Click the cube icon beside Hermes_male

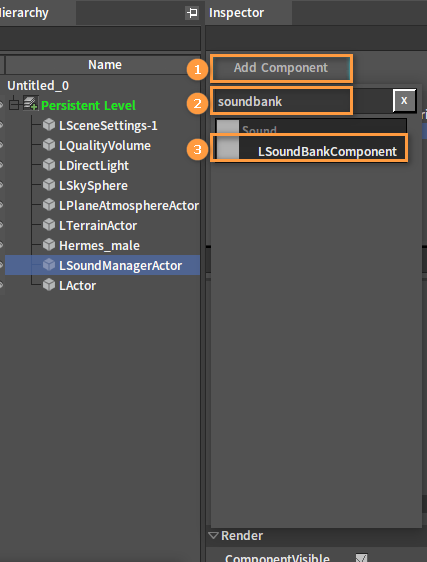pyautogui.click(x=49, y=245)
